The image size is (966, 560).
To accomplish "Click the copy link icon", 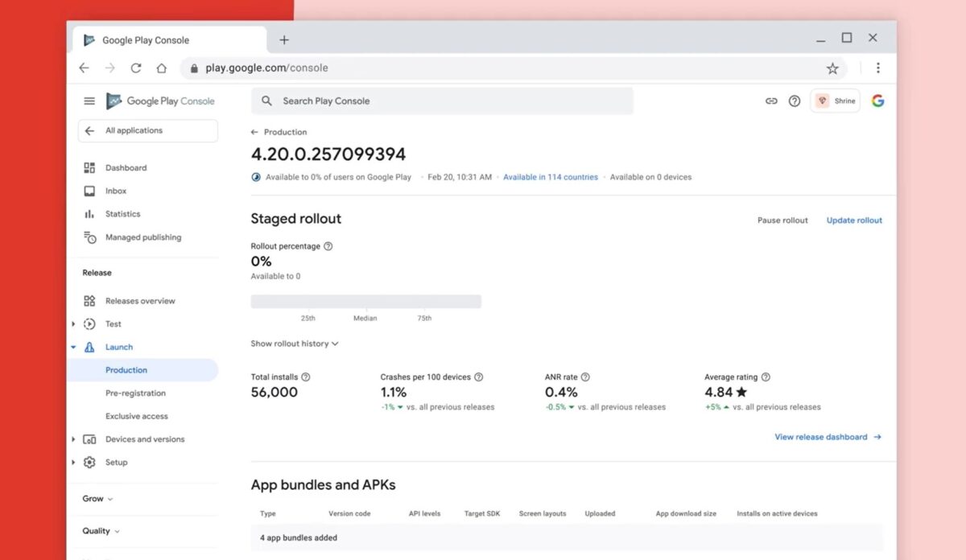I will 771,101.
